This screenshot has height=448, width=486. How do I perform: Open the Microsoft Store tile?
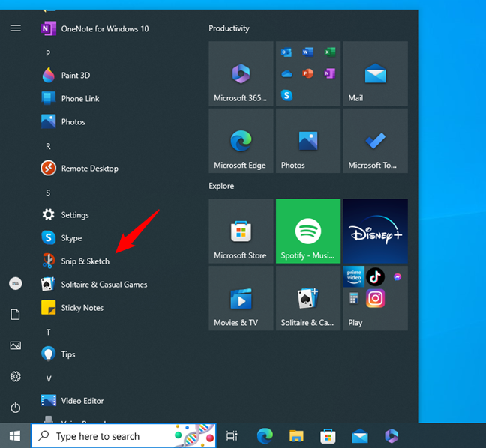point(241,231)
